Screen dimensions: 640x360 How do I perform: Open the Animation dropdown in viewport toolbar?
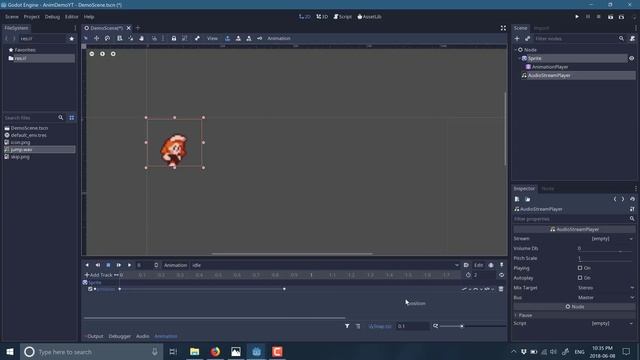tap(279, 38)
